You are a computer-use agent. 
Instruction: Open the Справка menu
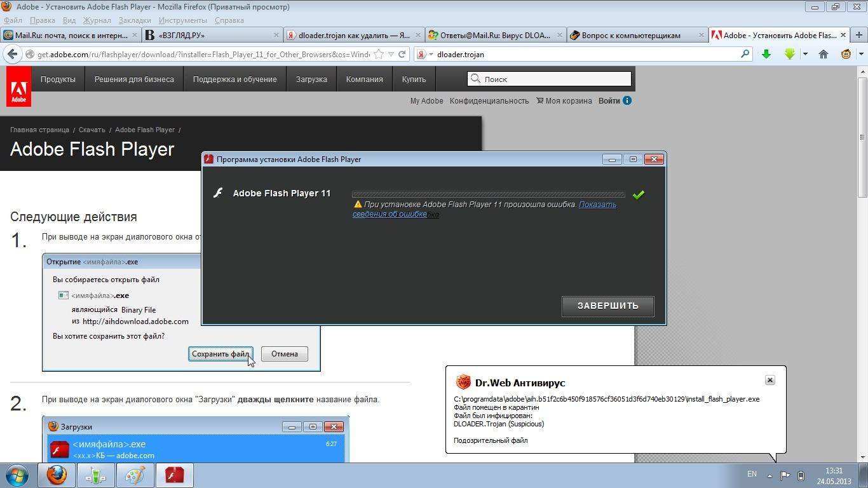pos(231,20)
